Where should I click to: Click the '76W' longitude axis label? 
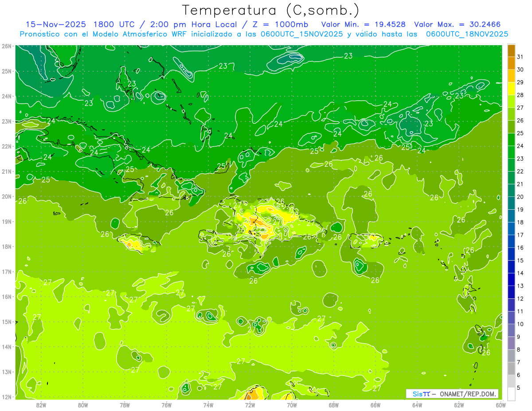click(x=166, y=405)
